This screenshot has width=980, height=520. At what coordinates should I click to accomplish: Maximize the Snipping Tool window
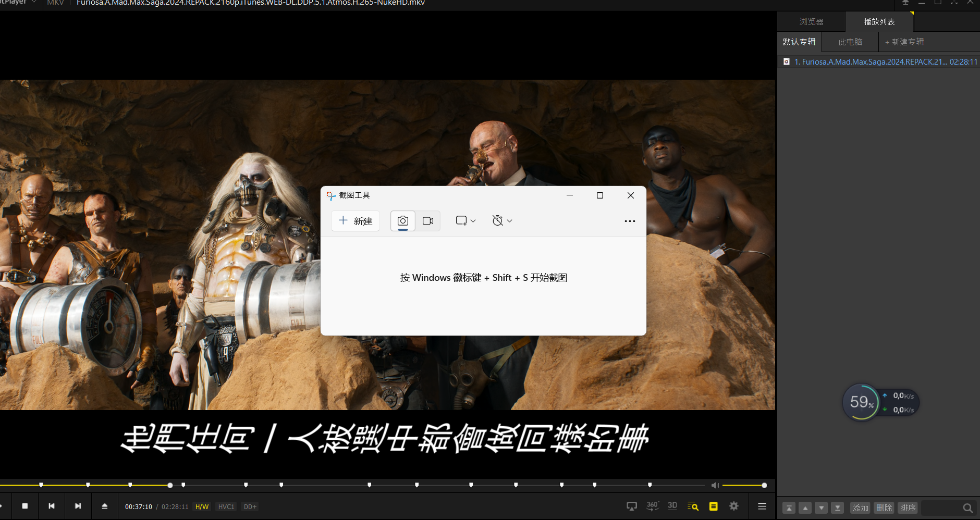click(x=600, y=195)
